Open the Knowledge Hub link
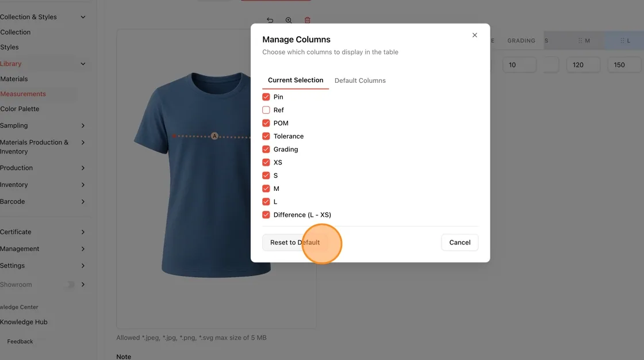 point(24,322)
